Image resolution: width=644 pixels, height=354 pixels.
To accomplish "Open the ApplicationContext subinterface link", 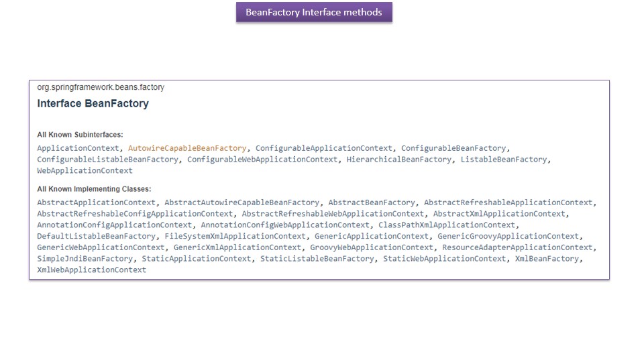I will pyautogui.click(x=78, y=148).
